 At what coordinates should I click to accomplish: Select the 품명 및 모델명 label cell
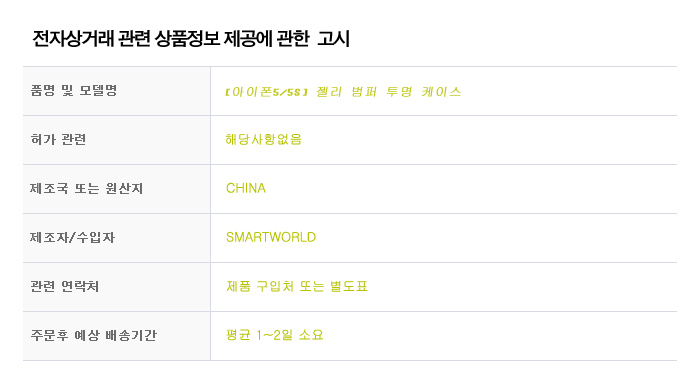click(x=117, y=91)
